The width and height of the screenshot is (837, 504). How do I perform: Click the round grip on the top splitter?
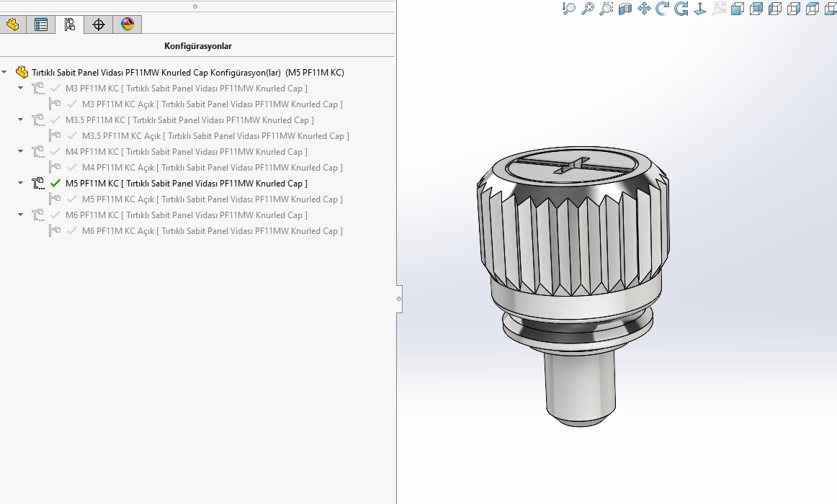click(x=194, y=6)
